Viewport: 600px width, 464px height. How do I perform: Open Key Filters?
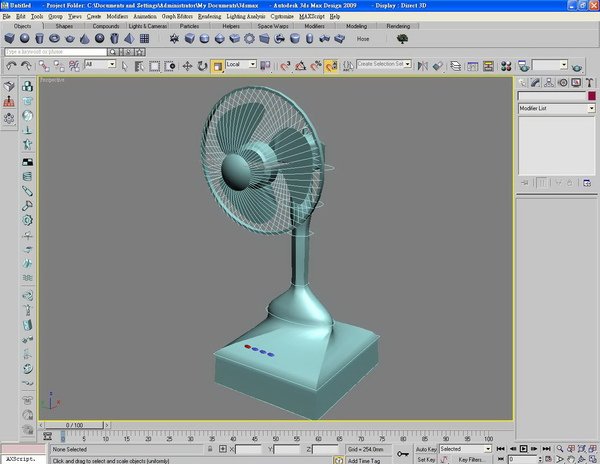point(471,459)
